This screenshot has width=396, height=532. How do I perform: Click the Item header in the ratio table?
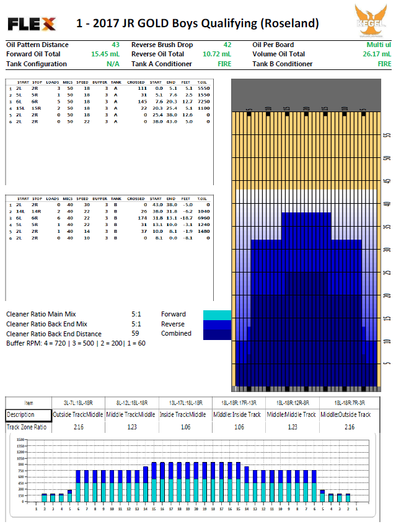point(28,403)
